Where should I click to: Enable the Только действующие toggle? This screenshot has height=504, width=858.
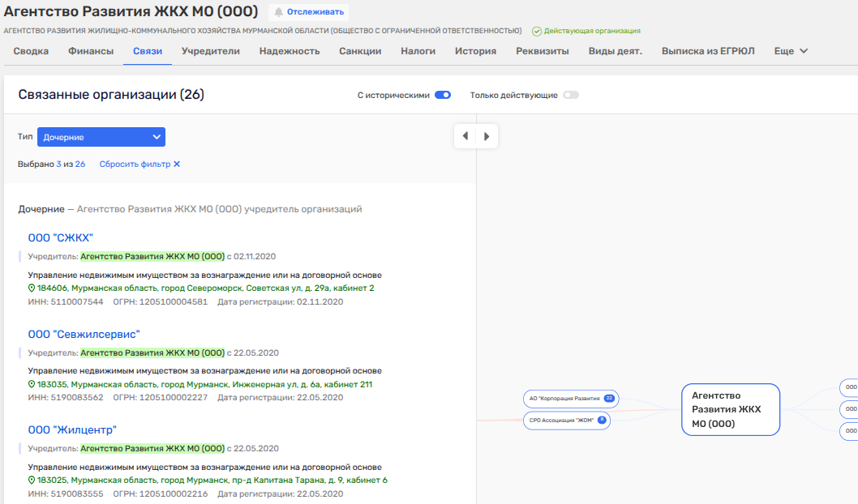tap(571, 95)
